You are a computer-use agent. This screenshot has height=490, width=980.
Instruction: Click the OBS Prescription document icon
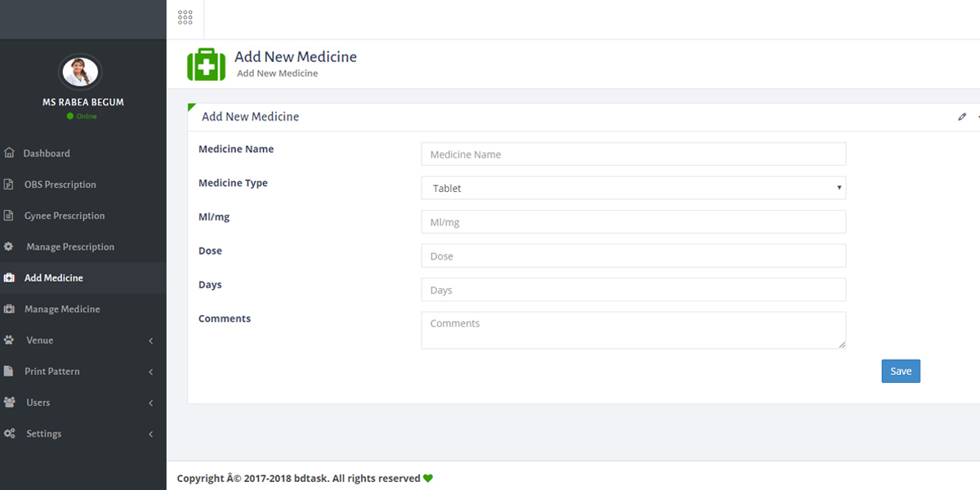tap(9, 185)
